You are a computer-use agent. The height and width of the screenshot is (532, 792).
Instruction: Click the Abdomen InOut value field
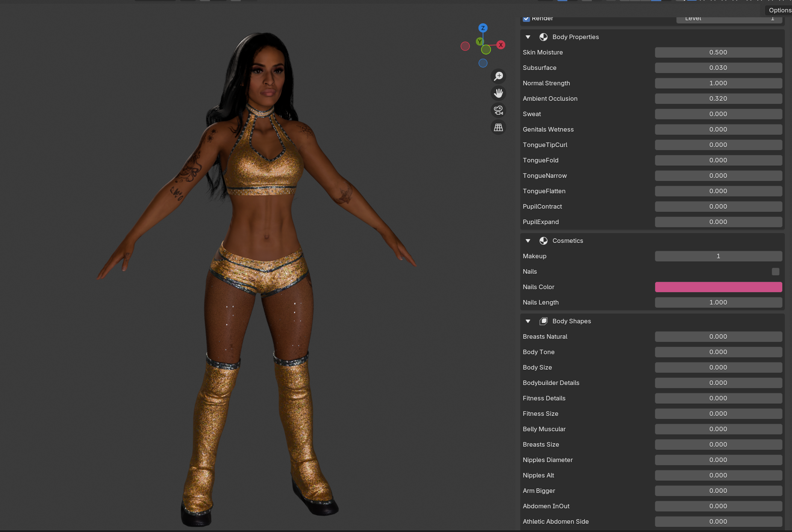coord(718,506)
